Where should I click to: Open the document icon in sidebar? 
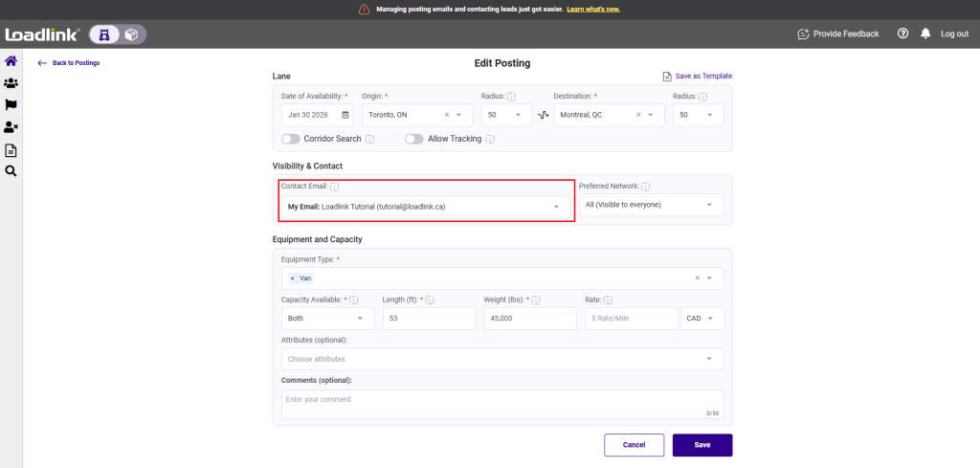pyautogui.click(x=11, y=149)
